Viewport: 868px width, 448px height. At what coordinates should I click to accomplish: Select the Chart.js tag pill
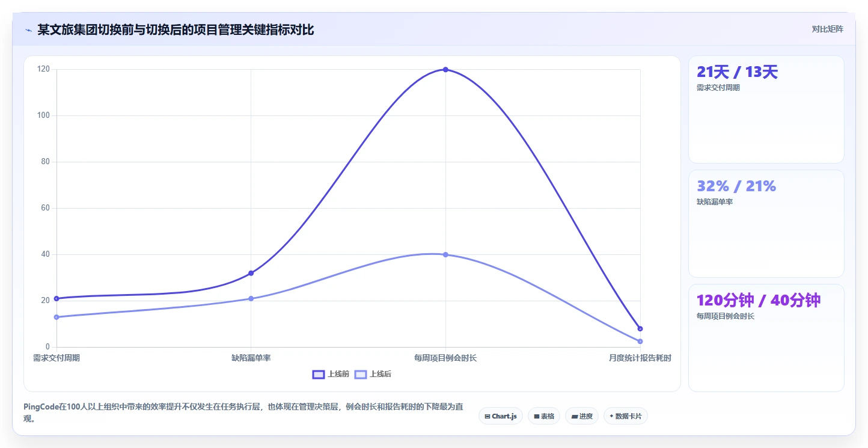click(x=500, y=416)
